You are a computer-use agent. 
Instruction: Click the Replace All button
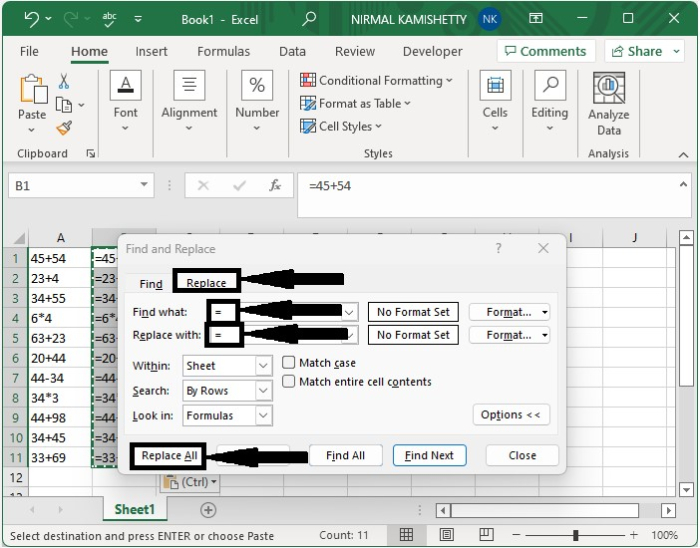coord(169,456)
